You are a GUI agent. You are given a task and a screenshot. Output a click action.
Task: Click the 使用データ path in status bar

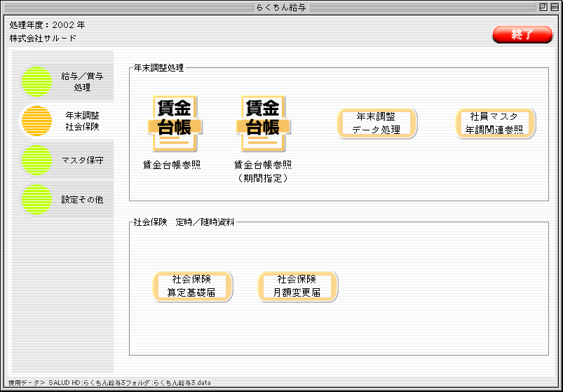[x=109, y=383]
